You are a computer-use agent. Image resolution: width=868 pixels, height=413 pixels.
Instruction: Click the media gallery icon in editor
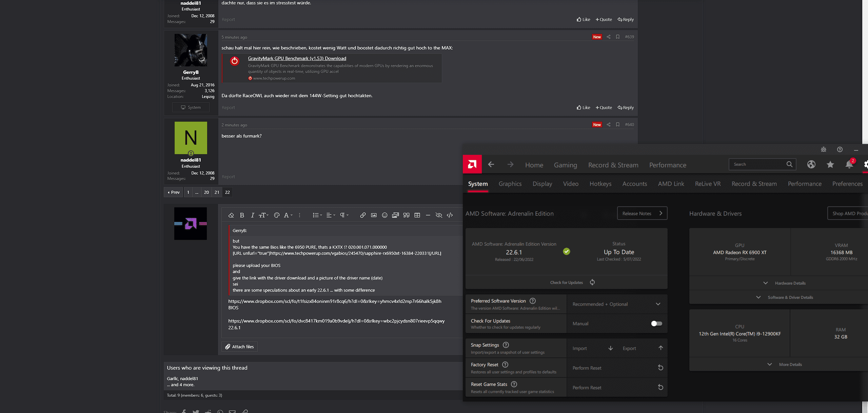395,215
